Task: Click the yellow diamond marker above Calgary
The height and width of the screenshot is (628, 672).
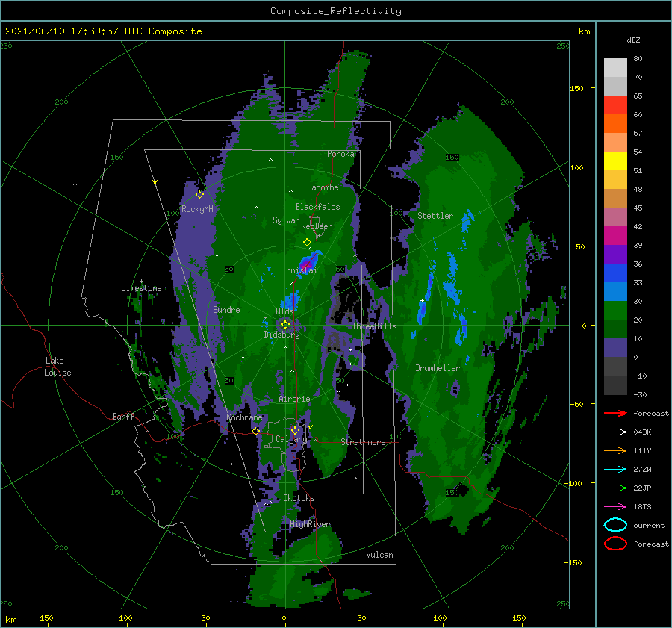Action: (295, 430)
